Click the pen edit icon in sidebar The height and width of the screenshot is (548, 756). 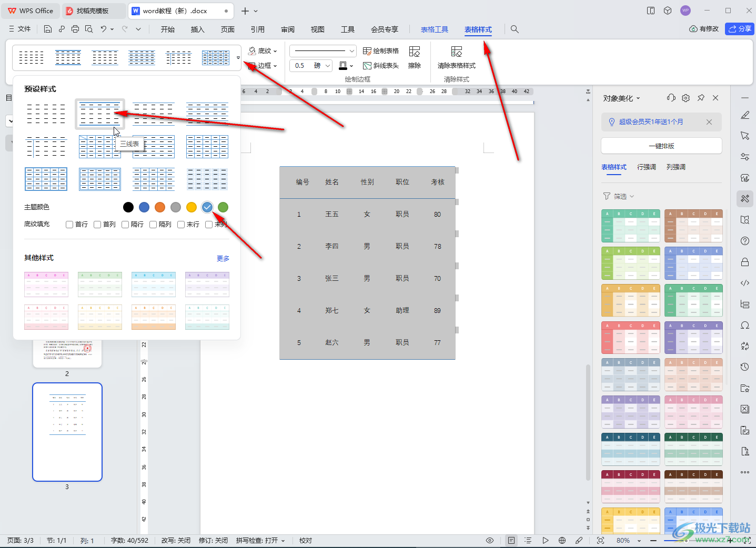coord(745,115)
